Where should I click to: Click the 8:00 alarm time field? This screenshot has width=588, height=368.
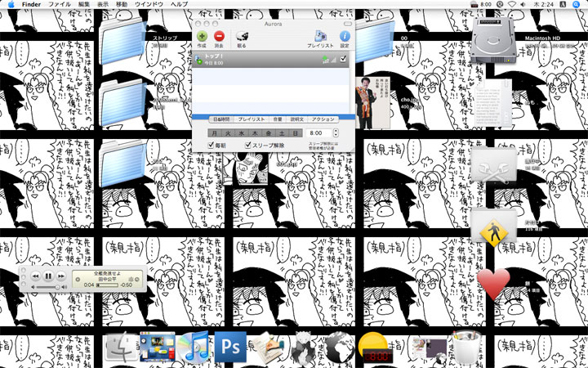[x=318, y=133]
